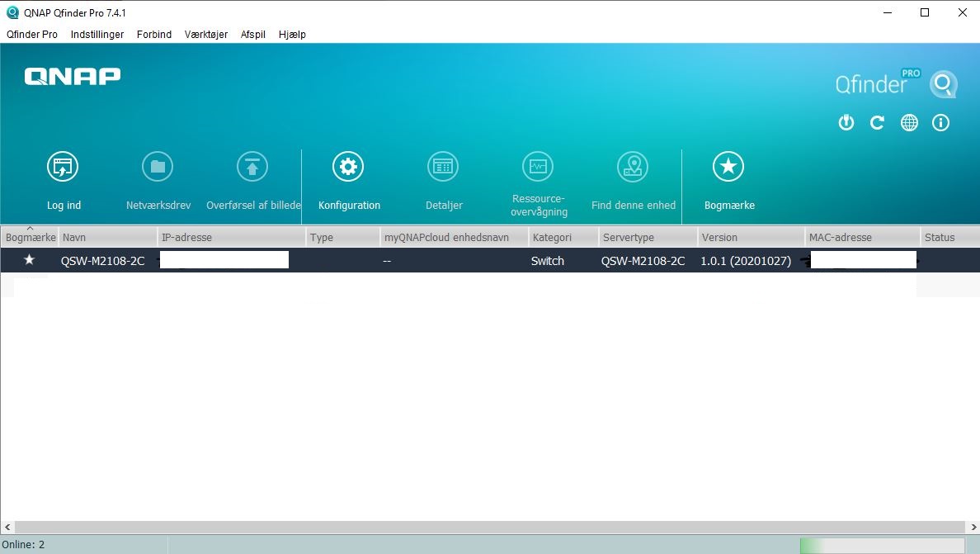Click the Online: 2 status text
Screen dimensions: 980x554
23,545
